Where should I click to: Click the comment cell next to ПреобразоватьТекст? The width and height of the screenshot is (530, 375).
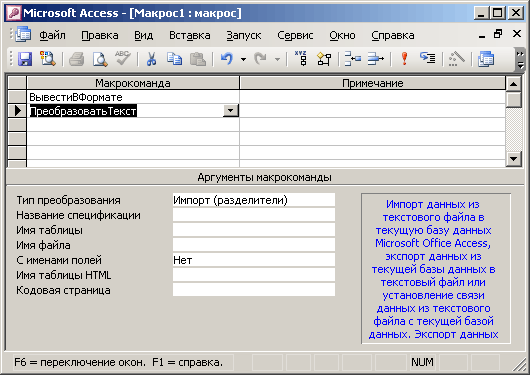pos(372,111)
